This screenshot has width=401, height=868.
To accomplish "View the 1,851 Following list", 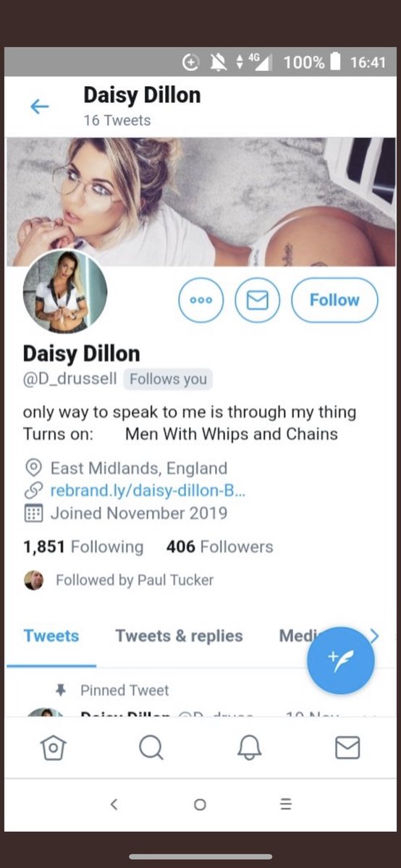I will tap(83, 546).
